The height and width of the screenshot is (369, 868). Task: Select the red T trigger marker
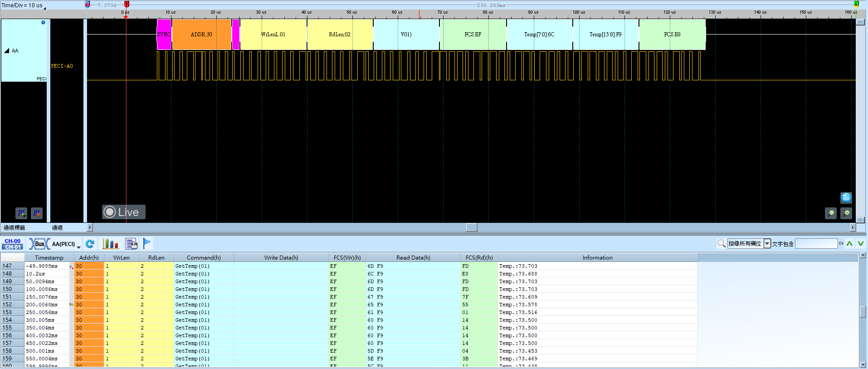(127, 5)
